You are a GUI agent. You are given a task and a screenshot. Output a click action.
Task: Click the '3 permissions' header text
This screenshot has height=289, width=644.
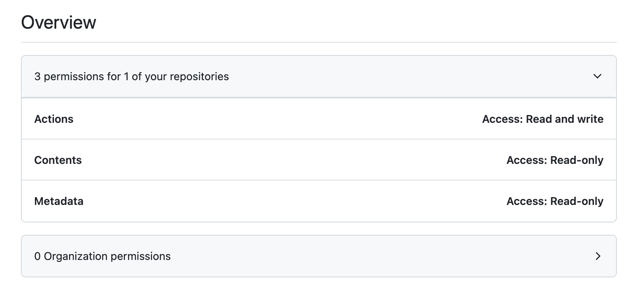coord(132,76)
